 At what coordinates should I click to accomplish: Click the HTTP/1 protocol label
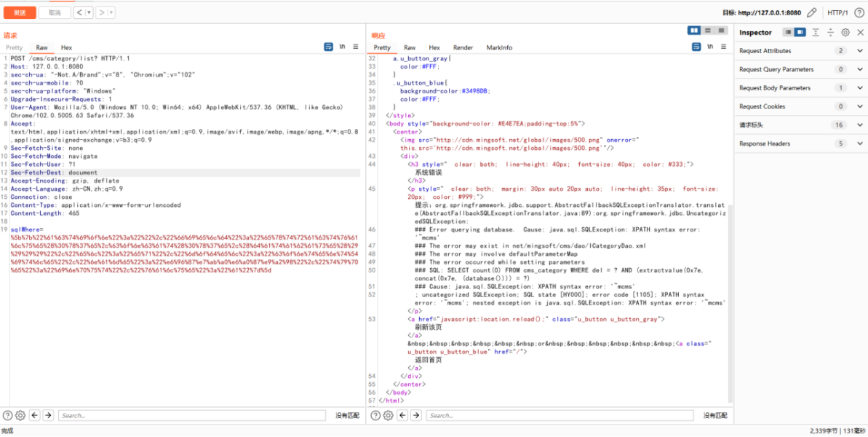837,12
